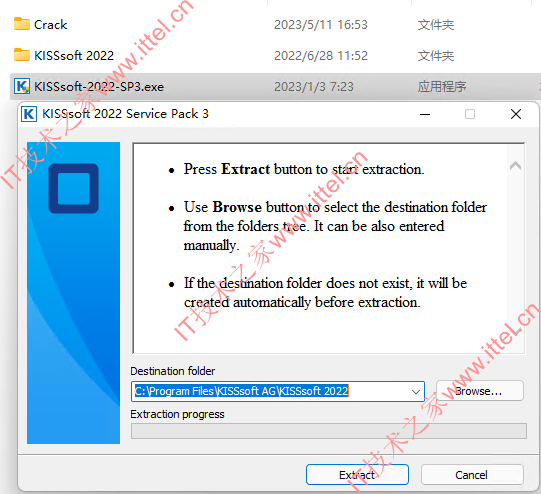Click the KISSsoft 2022 Service Pack 3 title
The height and width of the screenshot is (494, 541).
pos(125,114)
